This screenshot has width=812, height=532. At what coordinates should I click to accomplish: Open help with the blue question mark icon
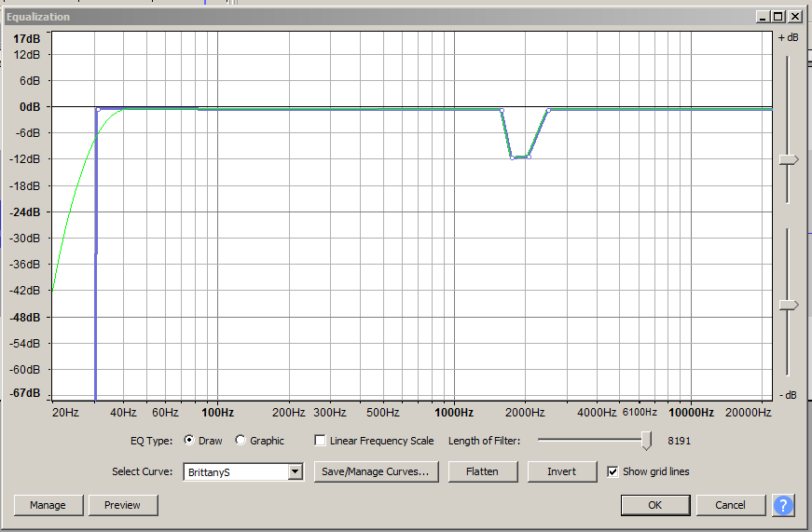pyautogui.click(x=783, y=505)
